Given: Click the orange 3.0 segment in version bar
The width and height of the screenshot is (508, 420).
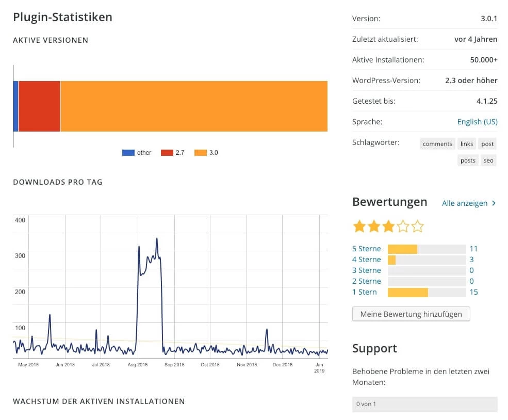Looking at the screenshot, I should click(x=193, y=106).
